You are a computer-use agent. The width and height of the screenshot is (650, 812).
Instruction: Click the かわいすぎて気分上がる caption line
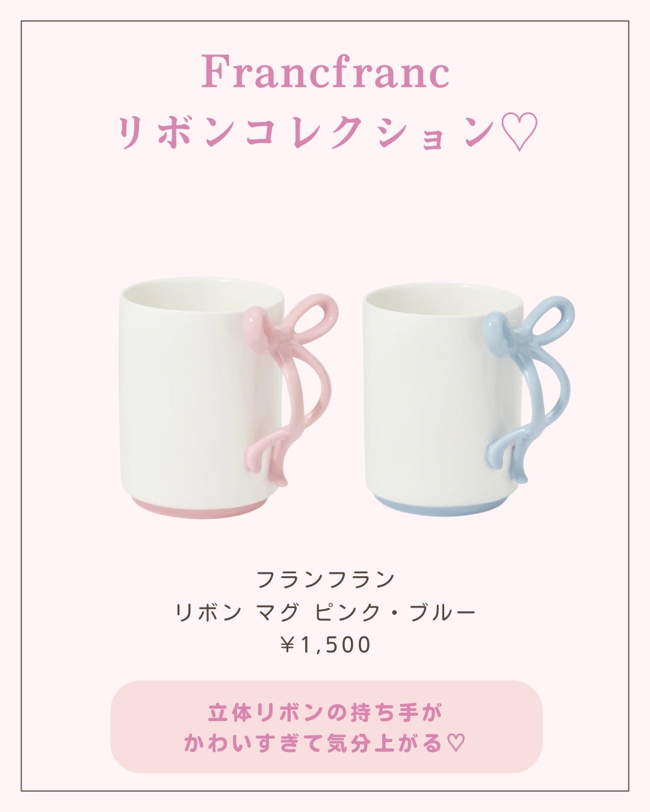pos(315,743)
